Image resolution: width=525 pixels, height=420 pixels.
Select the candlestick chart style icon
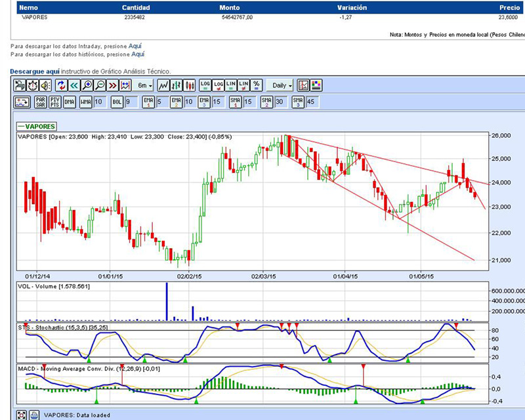[190, 85]
